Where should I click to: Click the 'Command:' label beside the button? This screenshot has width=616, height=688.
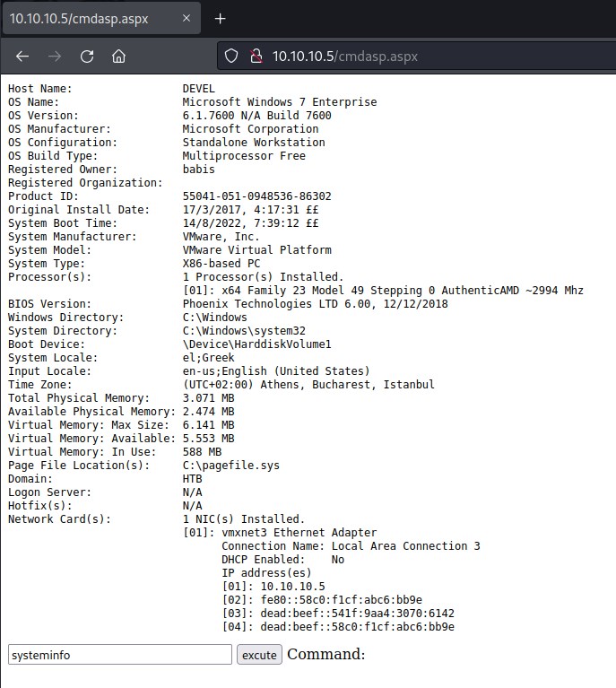click(x=326, y=654)
